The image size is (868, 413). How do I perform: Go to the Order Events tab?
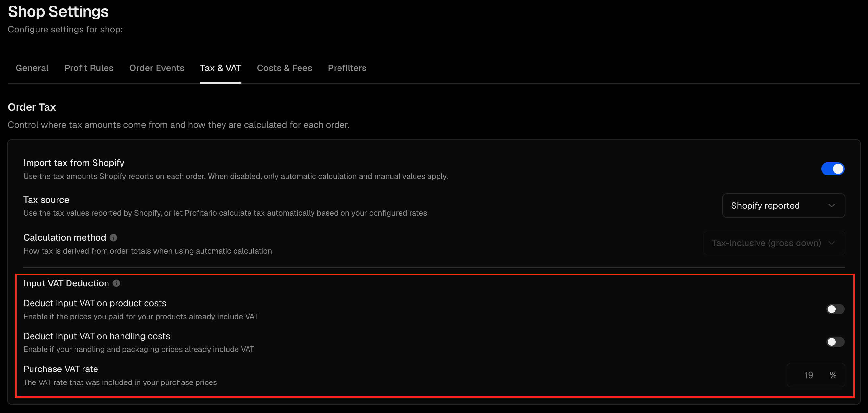(157, 68)
